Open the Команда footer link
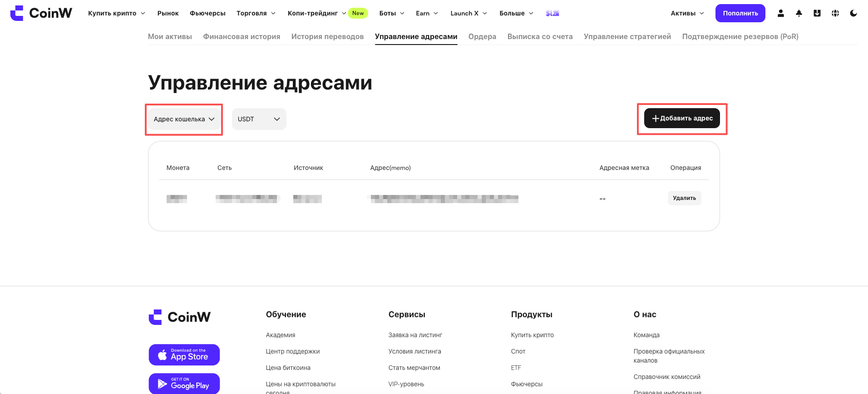The image size is (868, 394). (x=646, y=335)
